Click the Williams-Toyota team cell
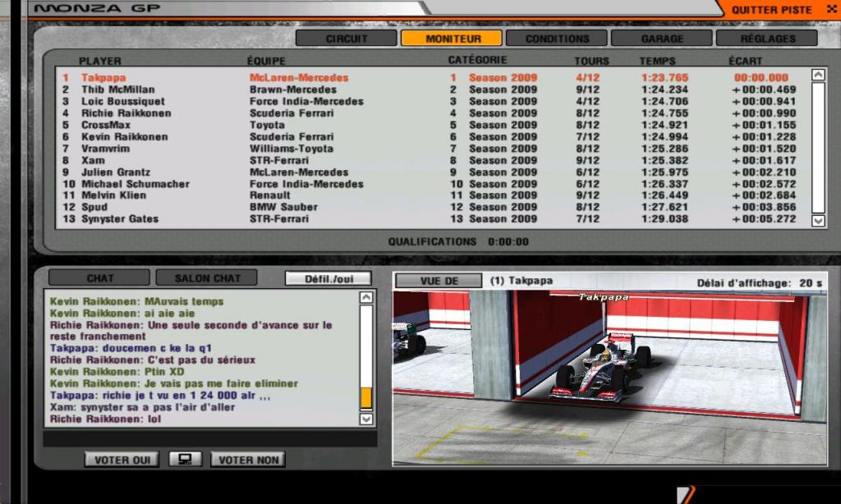841x504 pixels. coord(292,149)
